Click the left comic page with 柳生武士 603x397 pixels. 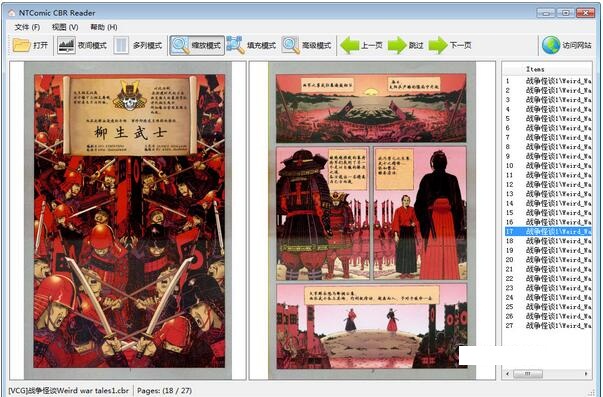pyautogui.click(x=129, y=221)
